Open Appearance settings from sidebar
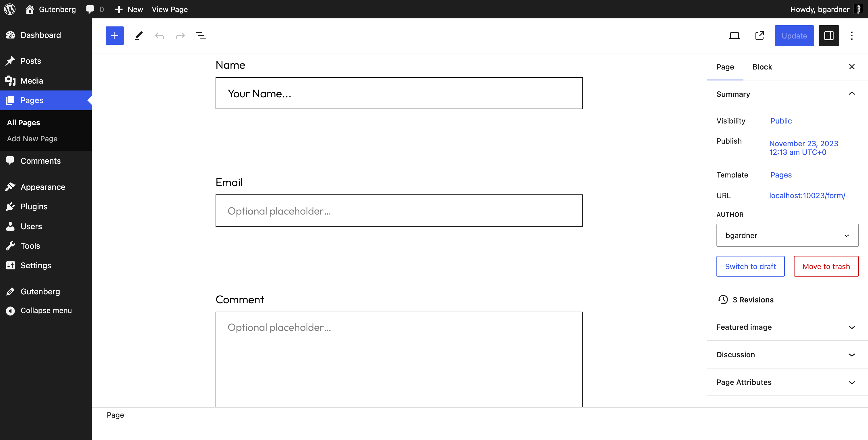 point(42,186)
